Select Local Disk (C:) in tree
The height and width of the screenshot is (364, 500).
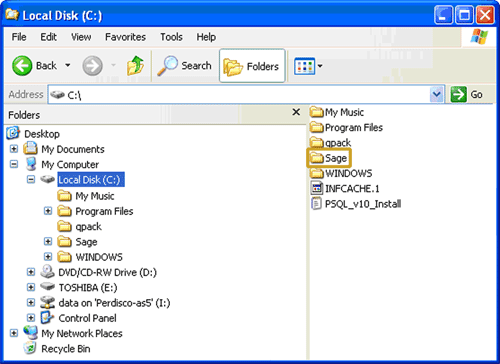coord(91,180)
